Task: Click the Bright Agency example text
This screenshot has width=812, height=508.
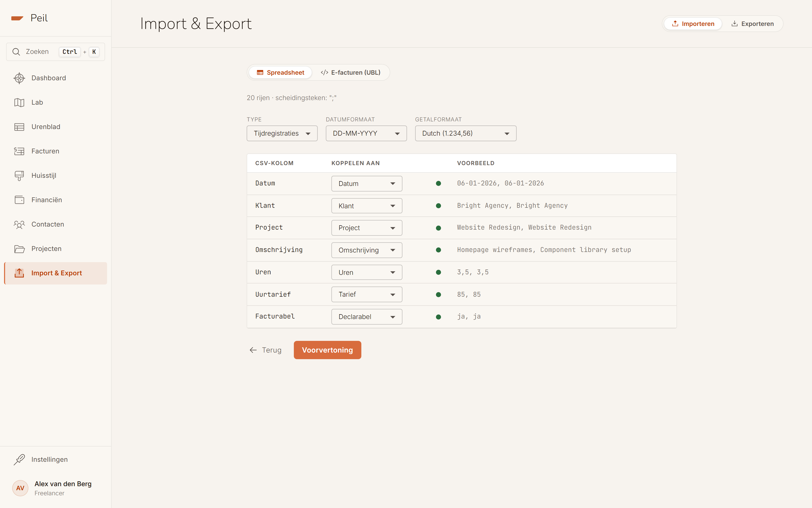Action: point(512,206)
